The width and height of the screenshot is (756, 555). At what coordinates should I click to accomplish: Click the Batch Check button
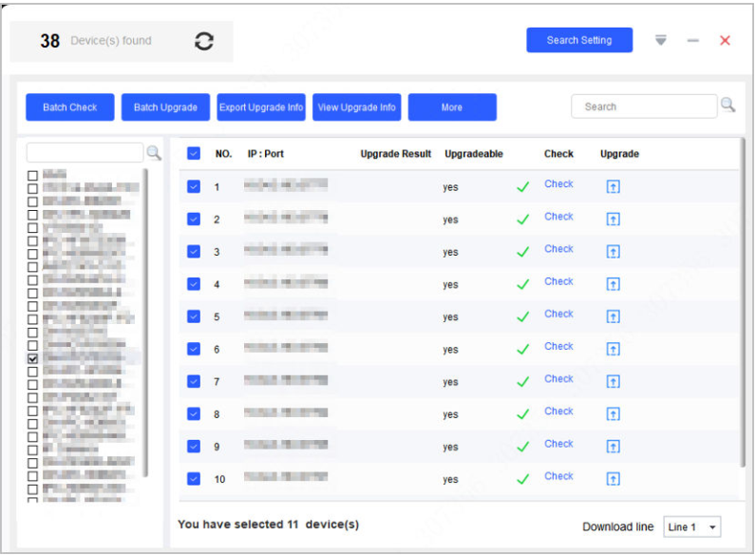tap(70, 107)
